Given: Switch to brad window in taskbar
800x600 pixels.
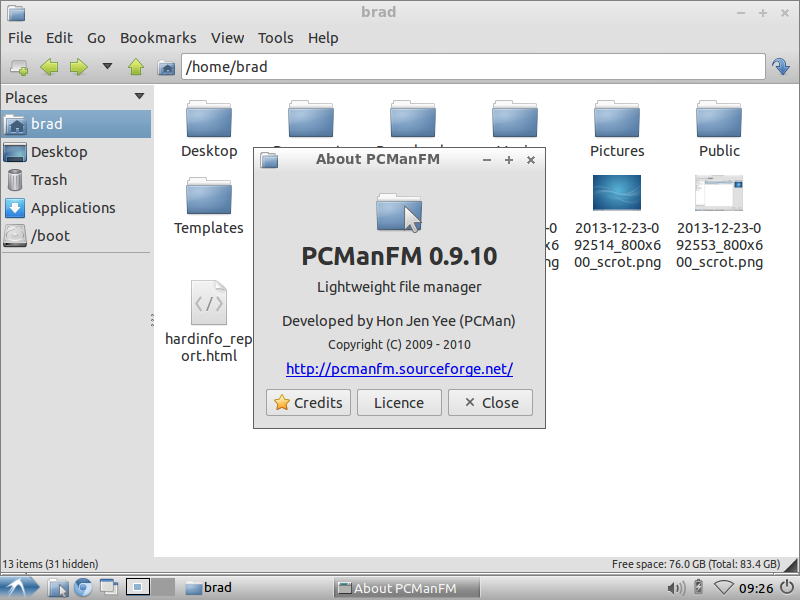Looking at the screenshot, I should [256, 588].
